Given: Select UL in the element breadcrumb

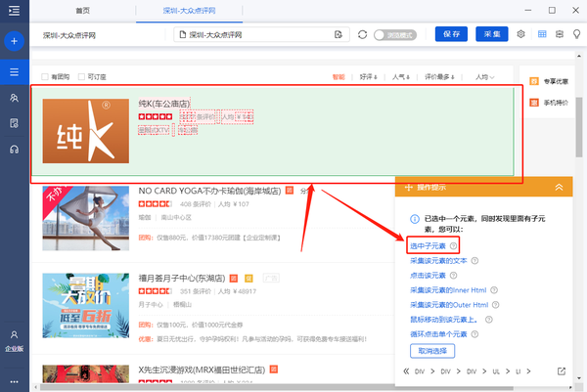Looking at the screenshot, I should (x=496, y=371).
